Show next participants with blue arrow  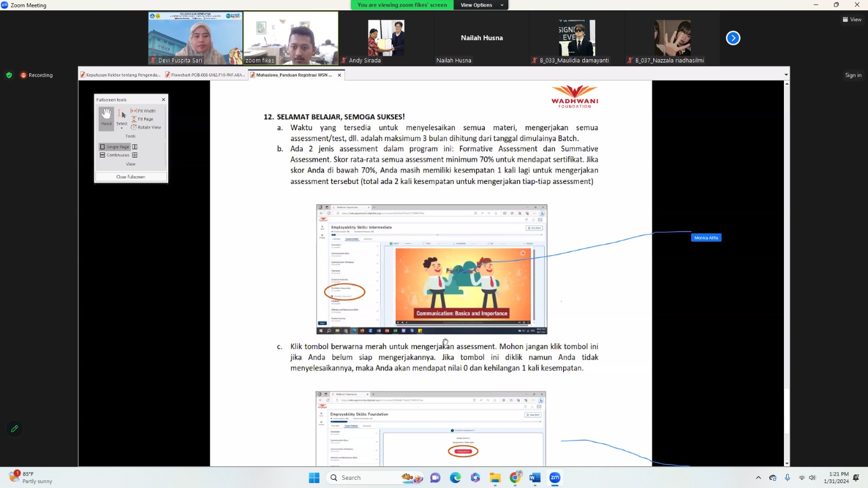coord(733,38)
